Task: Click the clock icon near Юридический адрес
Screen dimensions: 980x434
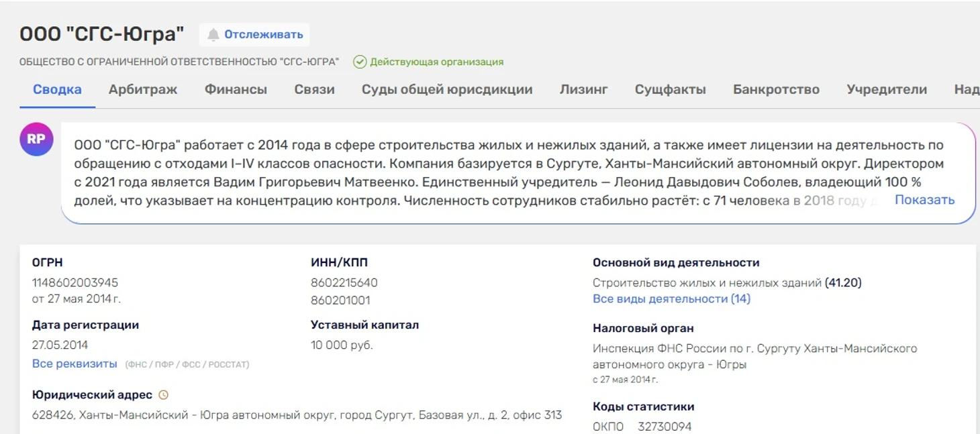Action: tap(163, 395)
